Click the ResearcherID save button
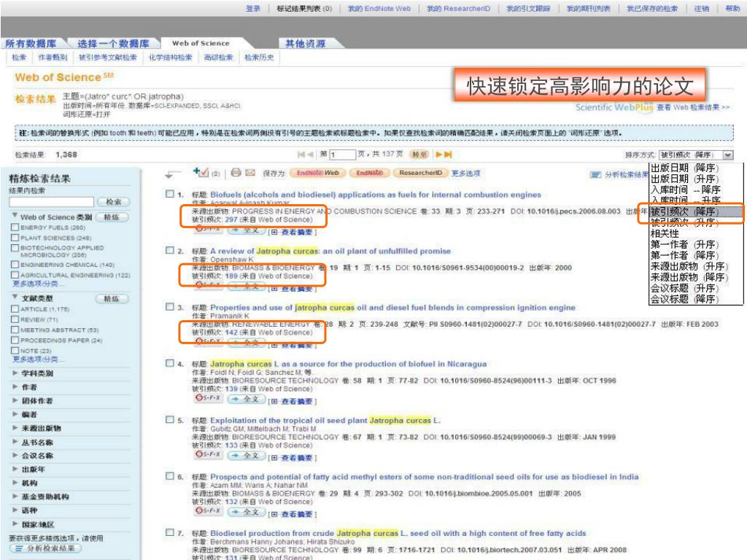The width and height of the screenshot is (747, 560). coord(421,173)
